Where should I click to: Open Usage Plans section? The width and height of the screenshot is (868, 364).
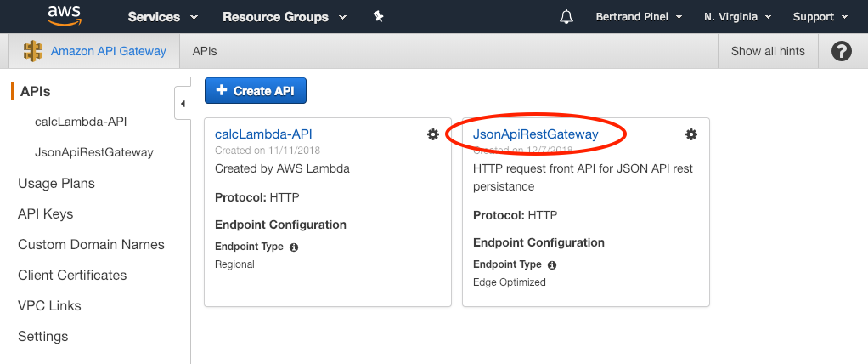56,184
